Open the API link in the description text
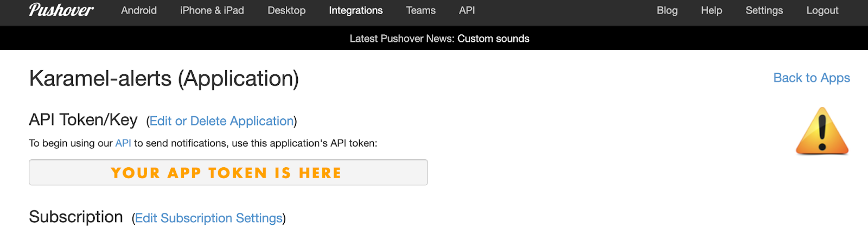 (123, 143)
